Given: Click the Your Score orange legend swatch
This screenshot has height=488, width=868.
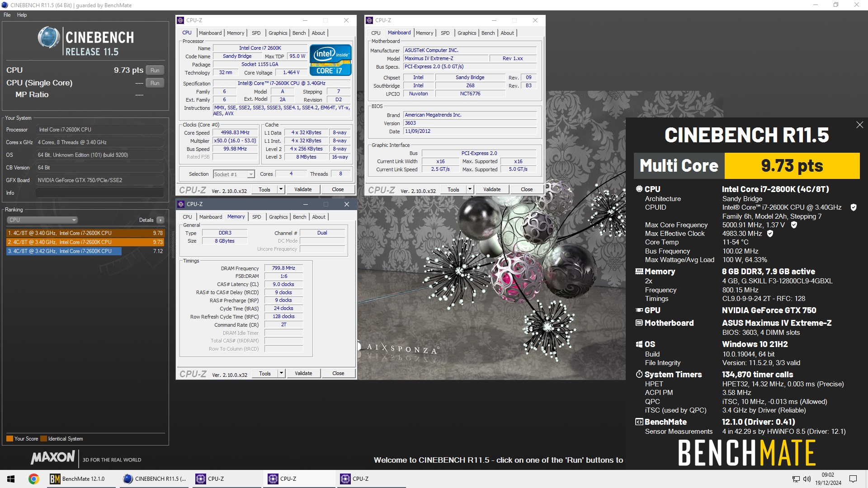Looking at the screenshot, I should (x=9, y=439).
